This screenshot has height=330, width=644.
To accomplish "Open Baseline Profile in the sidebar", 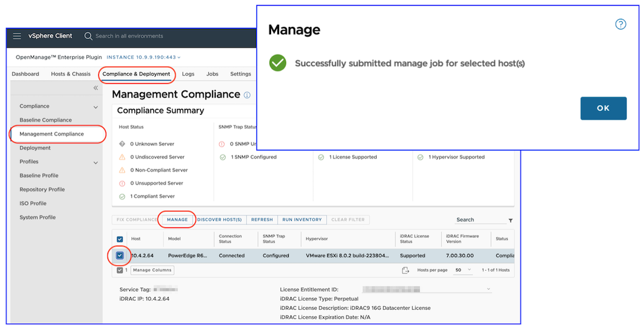I will tap(39, 176).
